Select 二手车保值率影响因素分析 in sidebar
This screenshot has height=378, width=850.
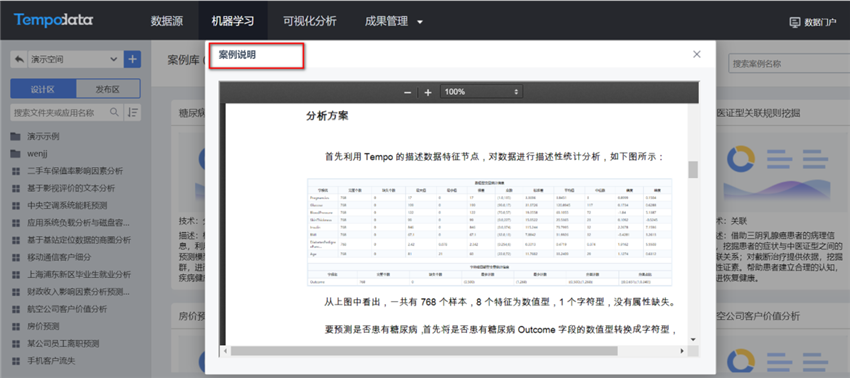coord(75,171)
